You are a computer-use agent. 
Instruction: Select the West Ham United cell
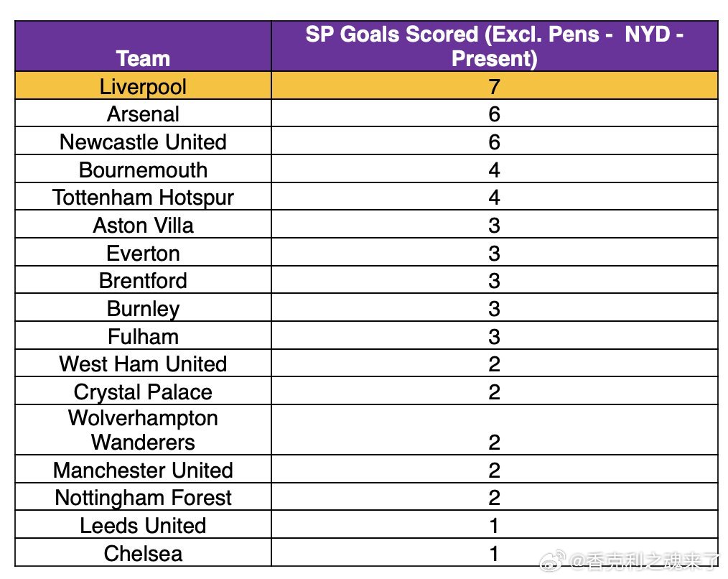(x=143, y=364)
